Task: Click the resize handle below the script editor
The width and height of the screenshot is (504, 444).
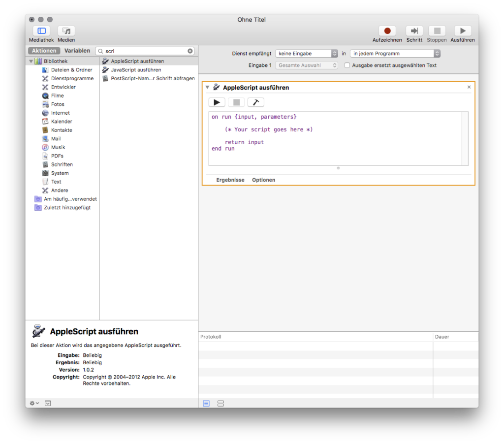Action: pos(338,168)
